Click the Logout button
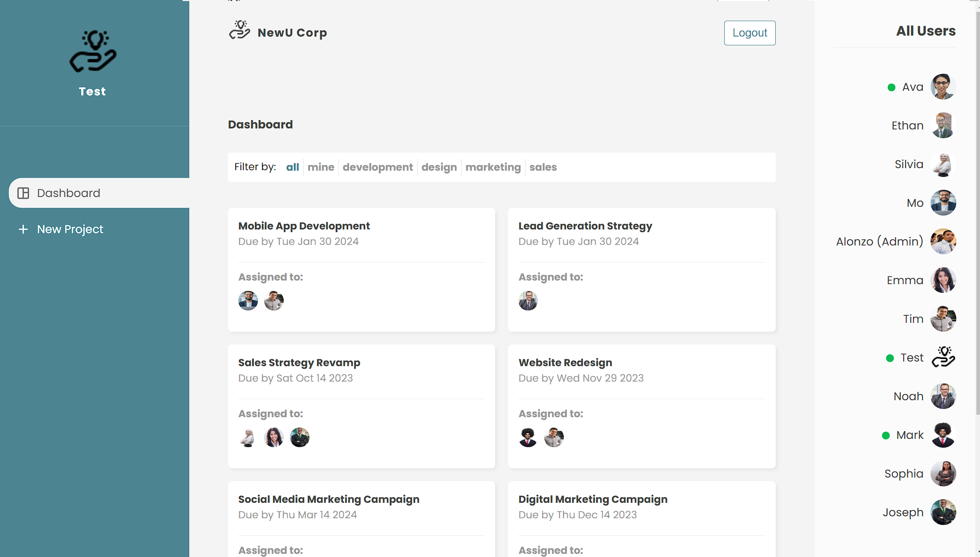 749,32
